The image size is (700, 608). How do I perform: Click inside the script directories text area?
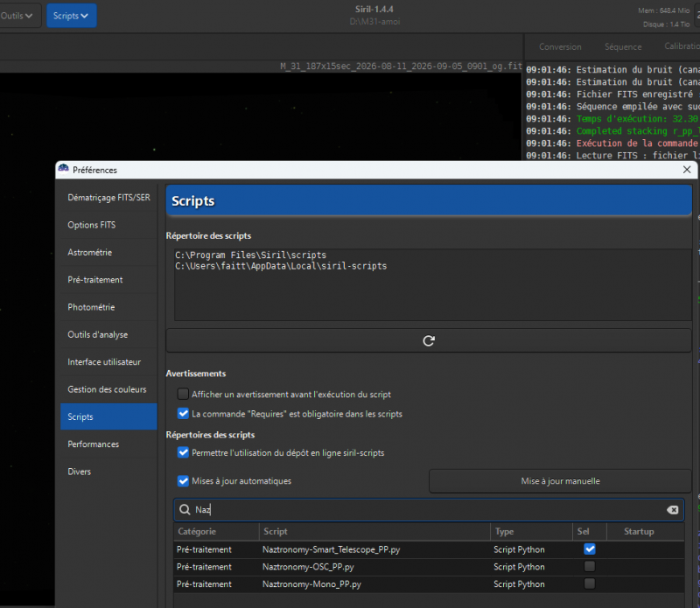coord(432,284)
